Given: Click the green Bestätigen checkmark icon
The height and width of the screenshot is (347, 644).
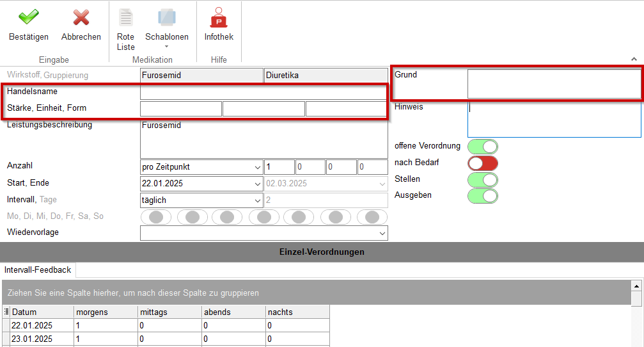Looking at the screenshot, I should (28, 17).
